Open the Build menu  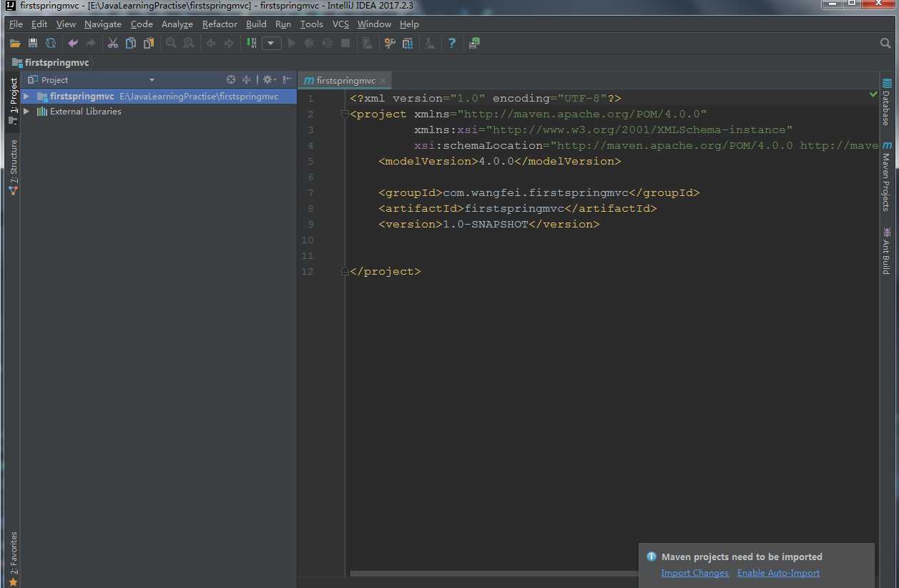pyautogui.click(x=256, y=24)
